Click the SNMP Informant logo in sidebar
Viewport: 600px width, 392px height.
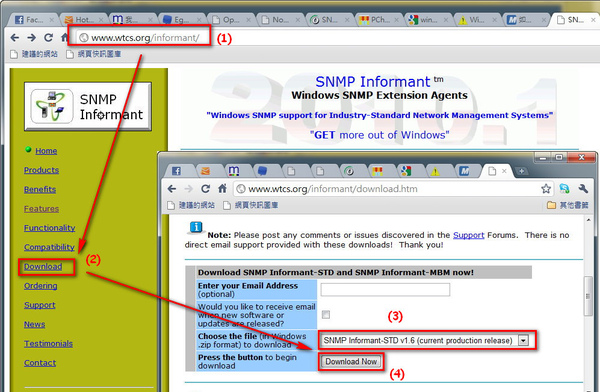click(88, 106)
